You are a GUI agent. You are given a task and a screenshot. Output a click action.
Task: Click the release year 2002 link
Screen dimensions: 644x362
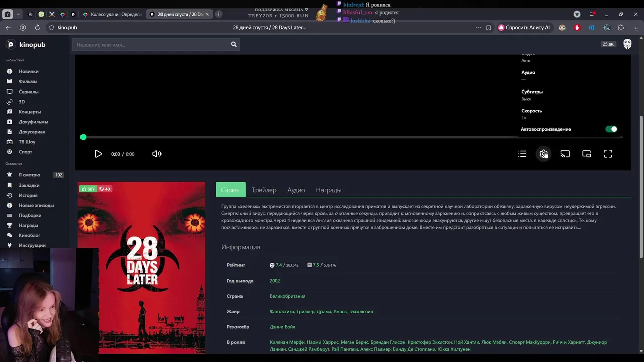point(275,281)
